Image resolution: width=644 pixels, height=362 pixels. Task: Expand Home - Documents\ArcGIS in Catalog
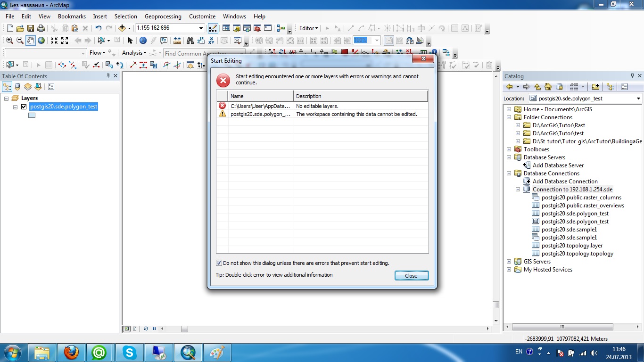point(509,109)
